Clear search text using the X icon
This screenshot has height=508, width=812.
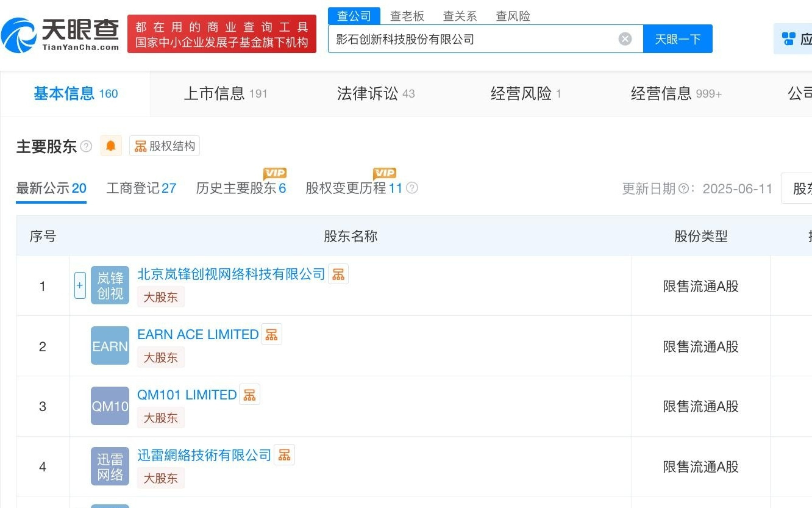coord(625,38)
